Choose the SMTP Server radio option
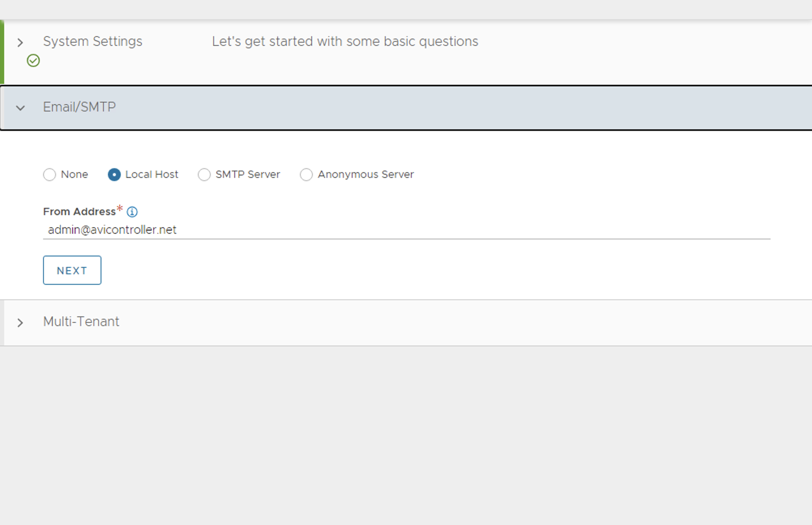 pyautogui.click(x=204, y=175)
